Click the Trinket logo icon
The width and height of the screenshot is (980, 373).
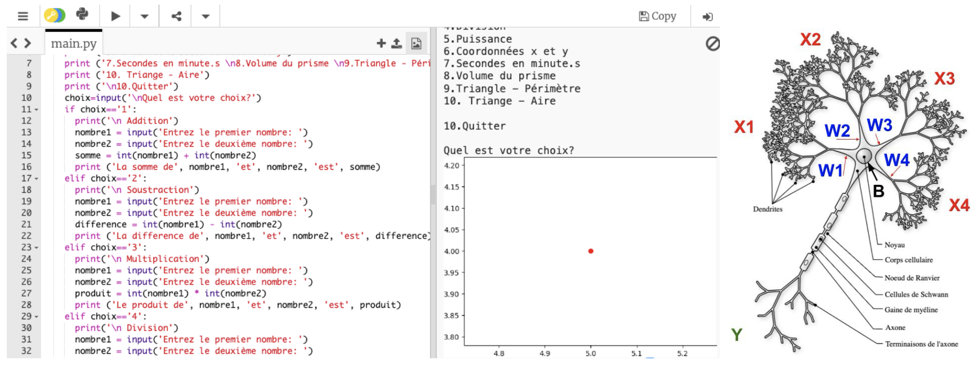point(54,16)
